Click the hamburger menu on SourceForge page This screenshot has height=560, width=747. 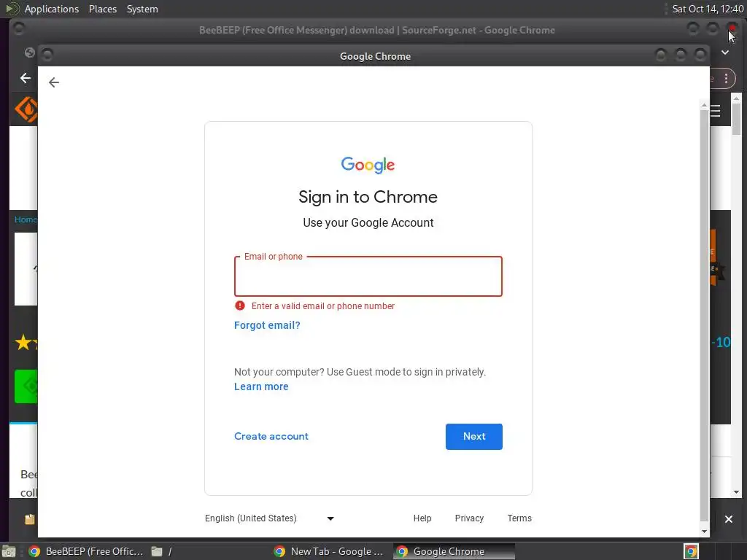716,112
